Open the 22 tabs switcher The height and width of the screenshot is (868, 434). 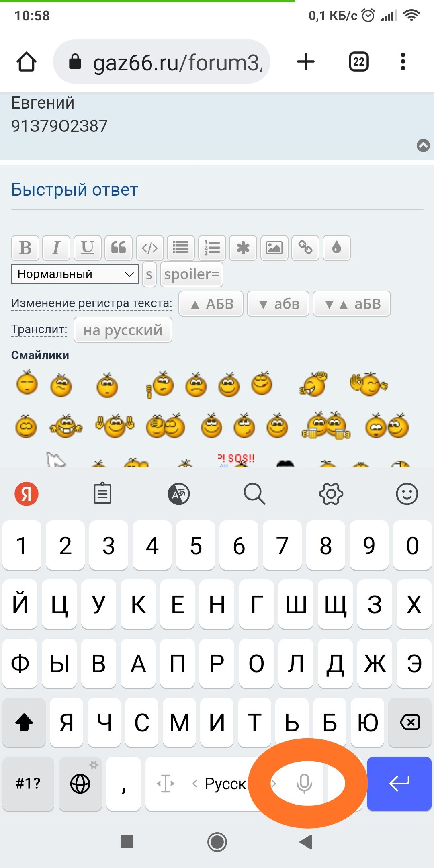pyautogui.click(x=359, y=62)
